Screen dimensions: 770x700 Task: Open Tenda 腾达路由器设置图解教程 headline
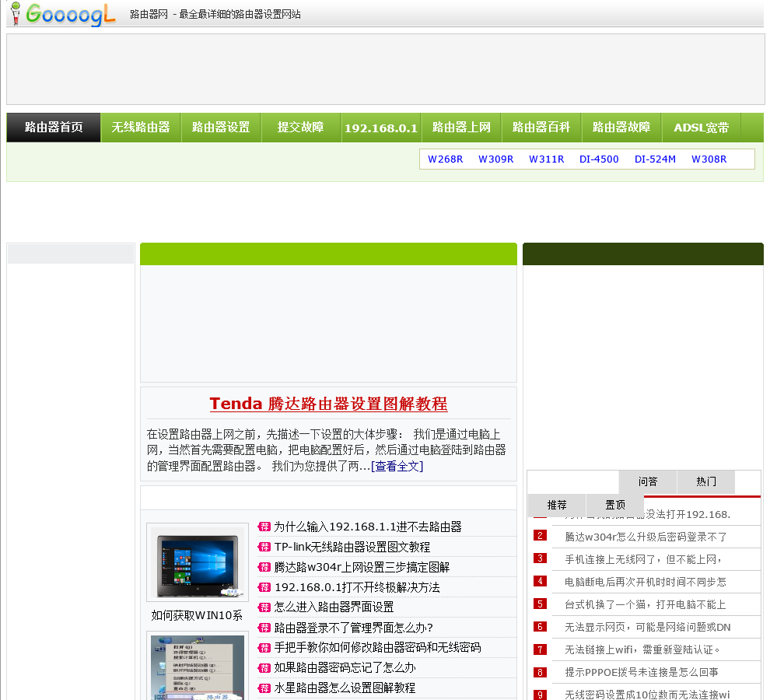click(328, 404)
